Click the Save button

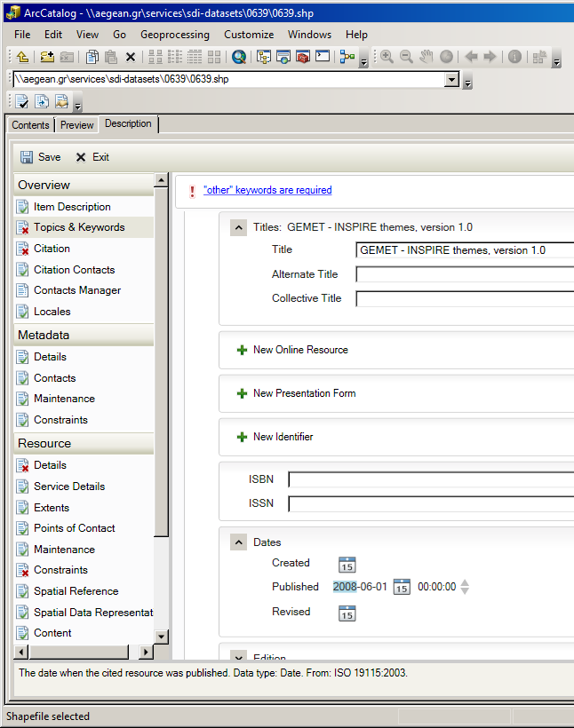coord(41,157)
